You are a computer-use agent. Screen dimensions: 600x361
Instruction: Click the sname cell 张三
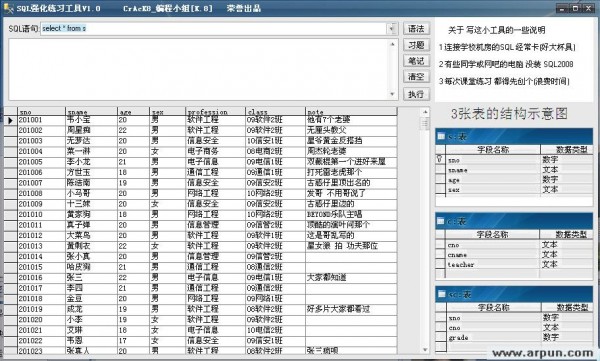click(x=91, y=278)
